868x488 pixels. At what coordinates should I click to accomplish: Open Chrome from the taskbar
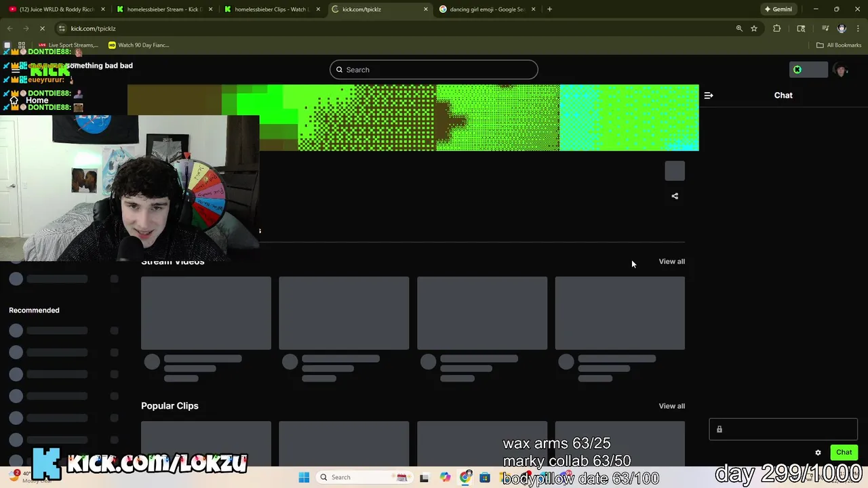coord(465,477)
